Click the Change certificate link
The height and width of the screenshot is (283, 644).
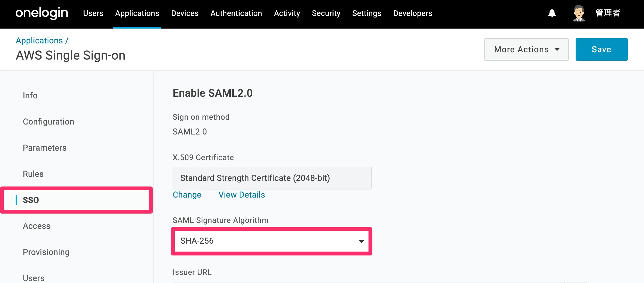[187, 195]
